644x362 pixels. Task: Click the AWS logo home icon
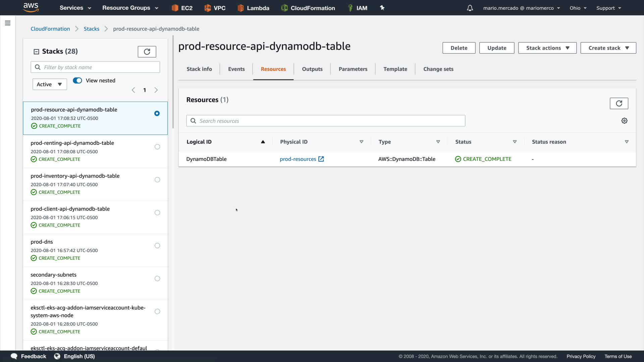click(x=31, y=7)
